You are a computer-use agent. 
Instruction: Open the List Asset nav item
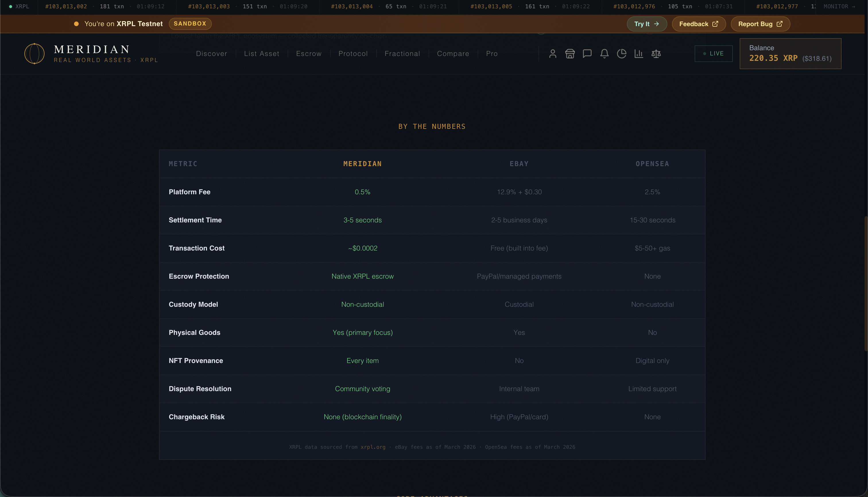261,54
